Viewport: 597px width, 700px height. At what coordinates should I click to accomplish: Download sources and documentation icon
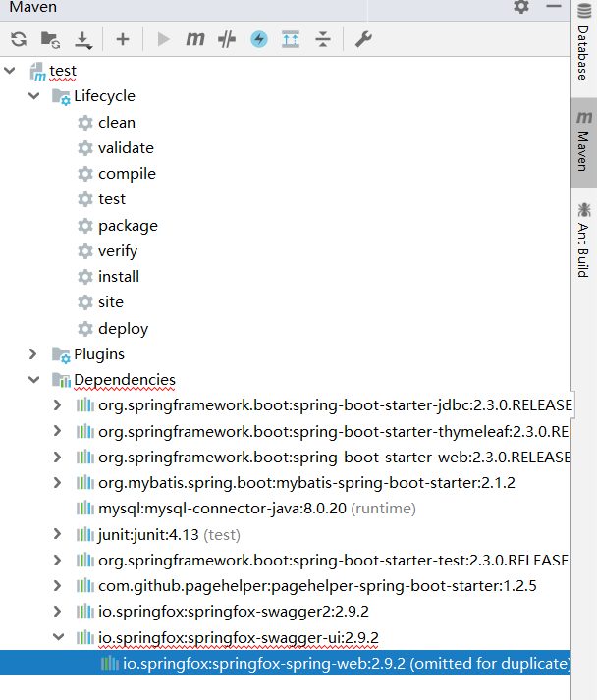(83, 40)
